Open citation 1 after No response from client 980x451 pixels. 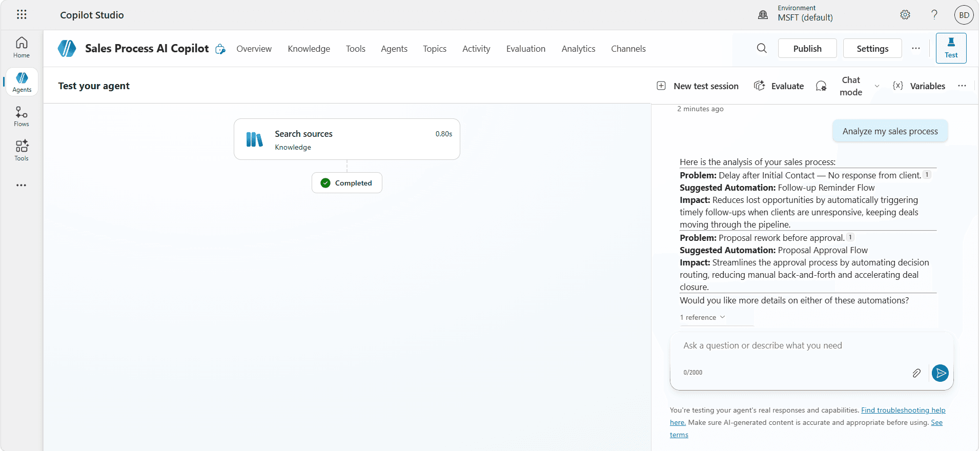pyautogui.click(x=927, y=175)
